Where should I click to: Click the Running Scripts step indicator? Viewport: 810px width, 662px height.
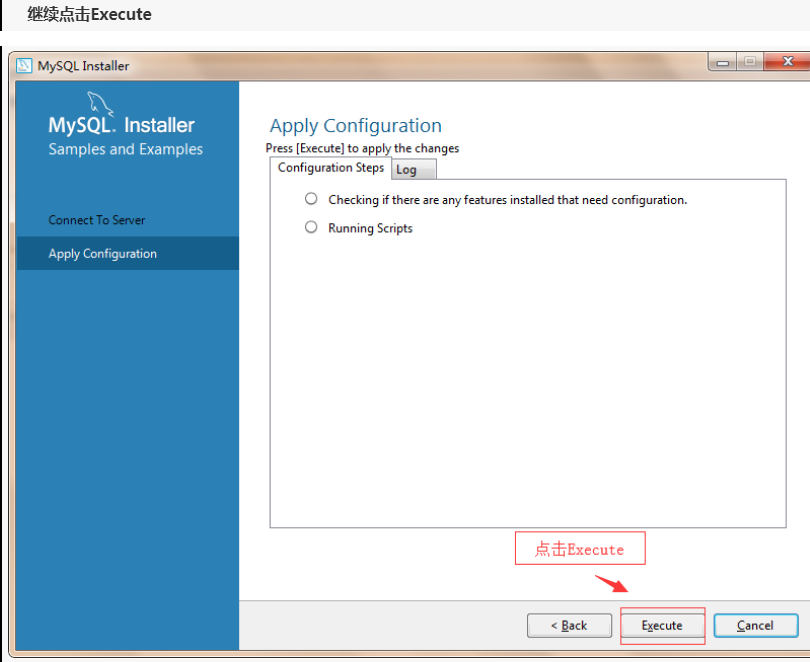coord(311,227)
